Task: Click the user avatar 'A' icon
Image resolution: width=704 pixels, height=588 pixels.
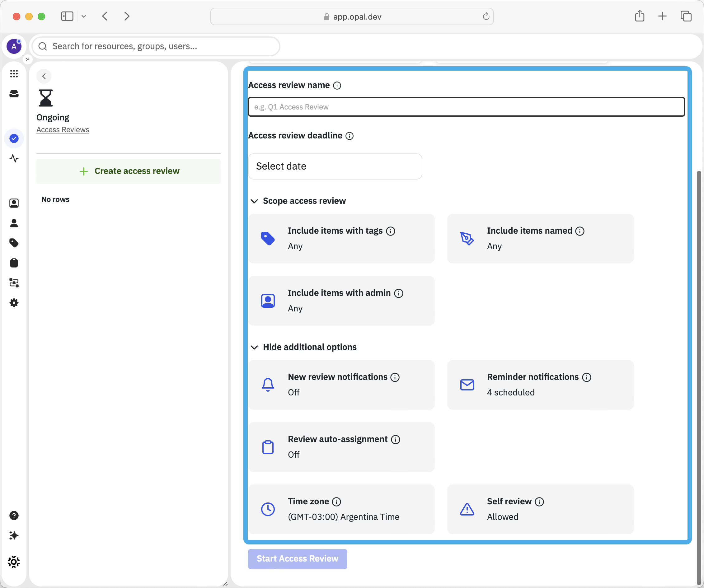Action: coord(14,46)
